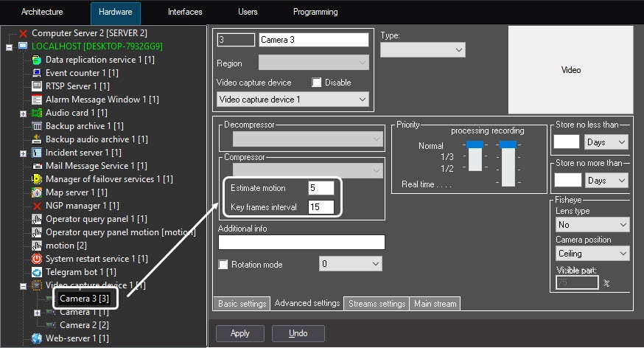The width and height of the screenshot is (644, 348).
Task: Click the RTSP Server 1 icon
Action: tap(37, 86)
